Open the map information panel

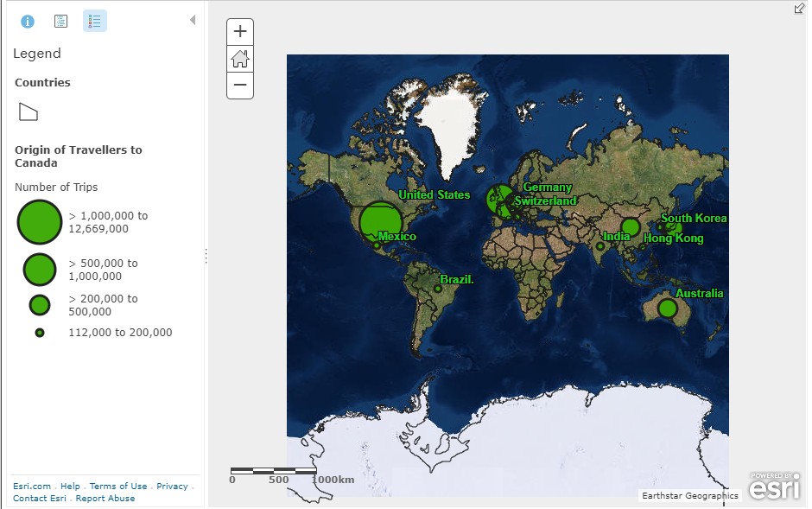coord(27,21)
